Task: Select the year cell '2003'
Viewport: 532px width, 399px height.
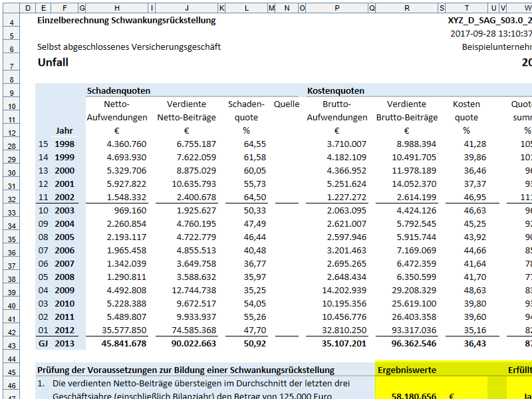Action: [x=65, y=211]
